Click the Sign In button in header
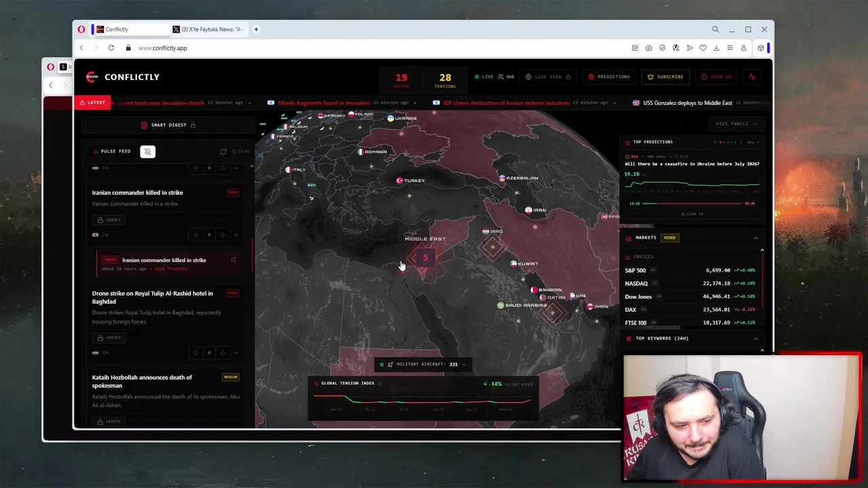868x488 pixels. tap(716, 77)
